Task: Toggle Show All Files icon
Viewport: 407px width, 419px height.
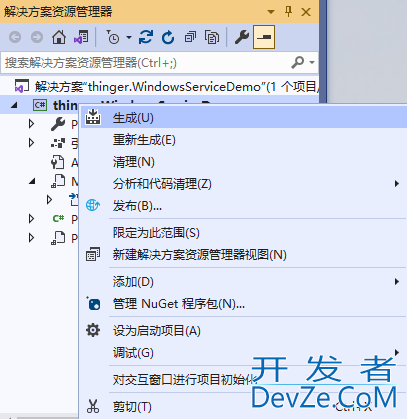Action: point(212,37)
